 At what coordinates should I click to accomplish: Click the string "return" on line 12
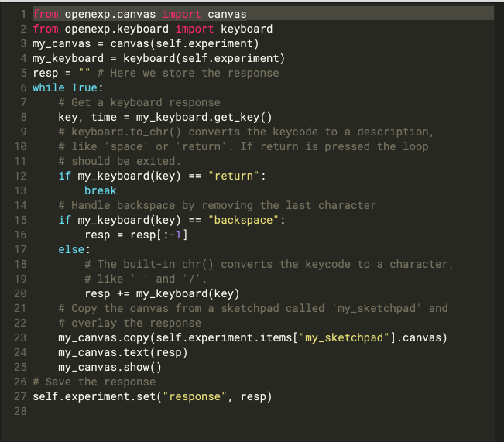(x=233, y=176)
